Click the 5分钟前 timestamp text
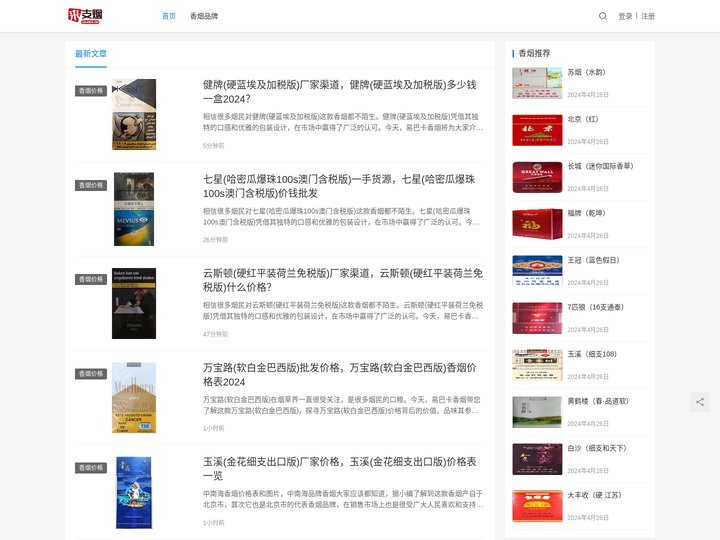Screen dimensions: 720x540 point(214,146)
